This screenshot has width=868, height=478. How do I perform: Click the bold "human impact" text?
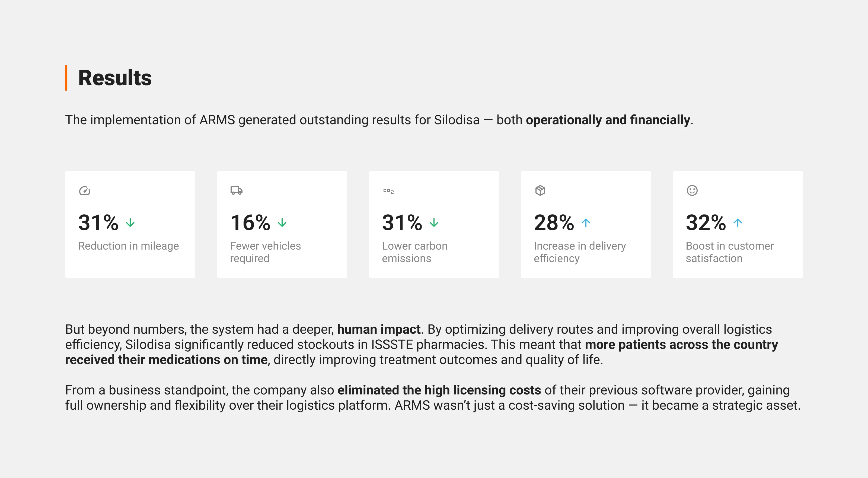click(x=379, y=329)
